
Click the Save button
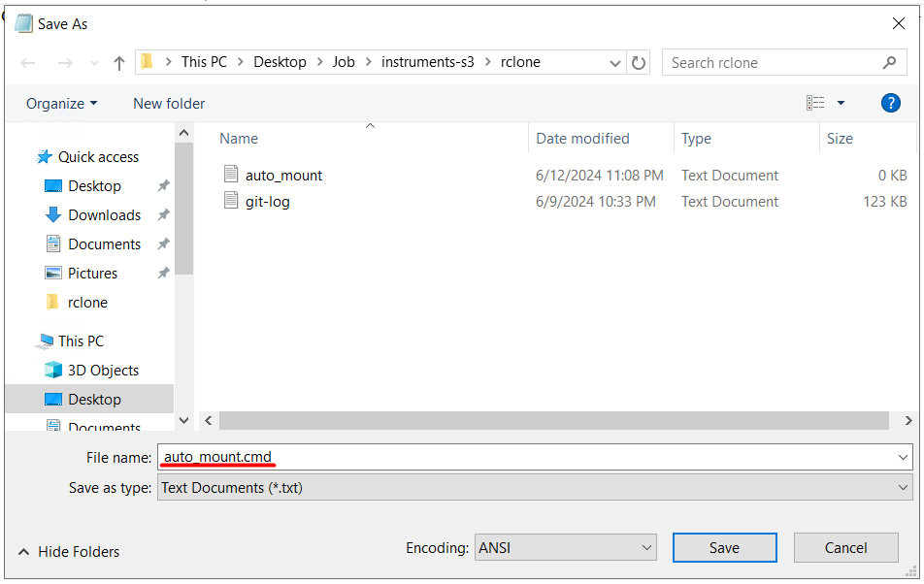[724, 548]
